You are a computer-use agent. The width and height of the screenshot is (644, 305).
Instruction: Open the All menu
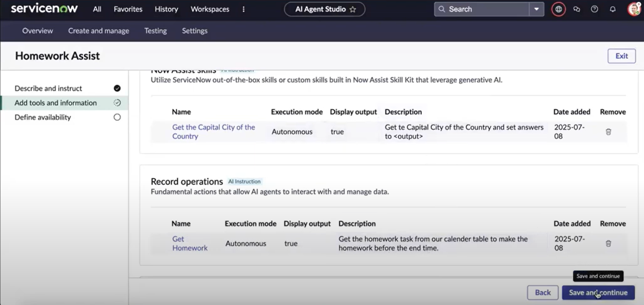(x=97, y=9)
